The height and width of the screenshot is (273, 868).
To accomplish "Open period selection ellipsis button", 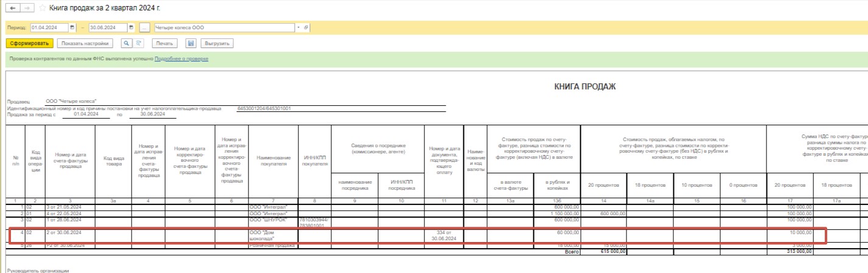I will [x=144, y=27].
